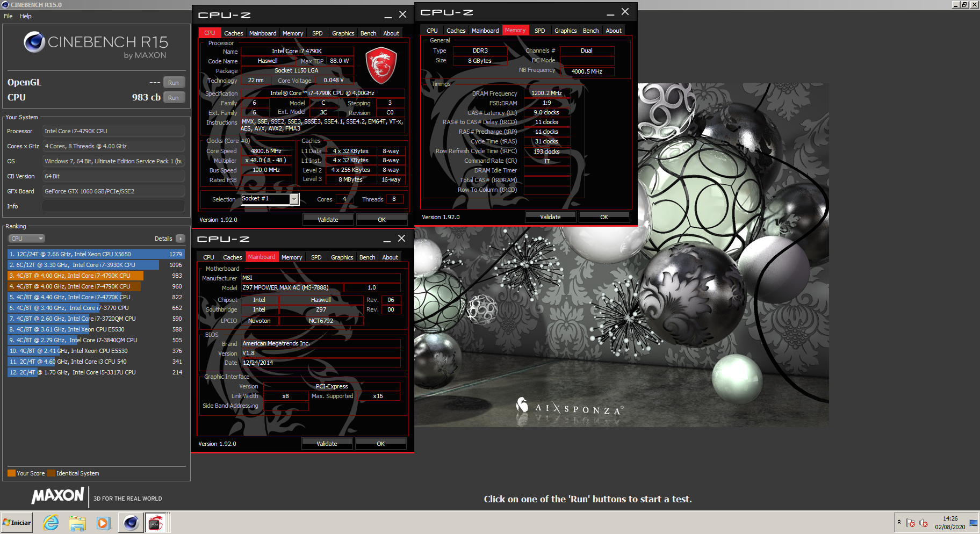Open Memory tab in top-left CPU-Z
980x534 pixels.
tap(293, 33)
